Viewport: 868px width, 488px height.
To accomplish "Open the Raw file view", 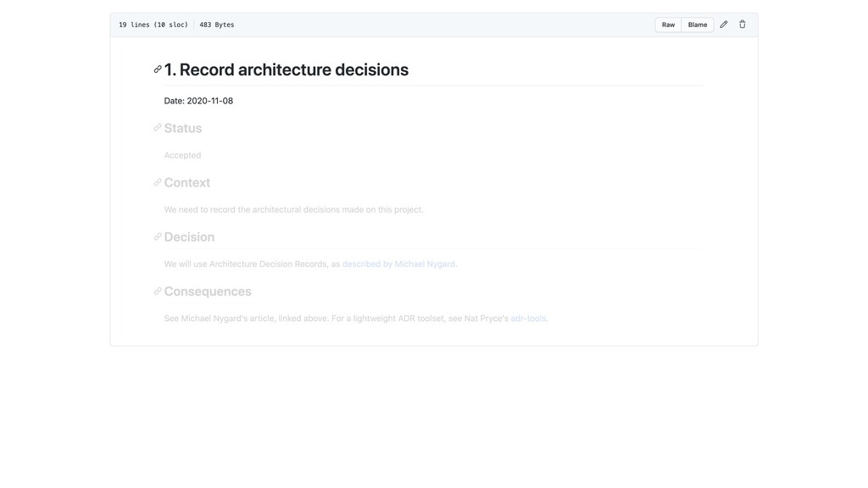I will [x=668, y=25].
